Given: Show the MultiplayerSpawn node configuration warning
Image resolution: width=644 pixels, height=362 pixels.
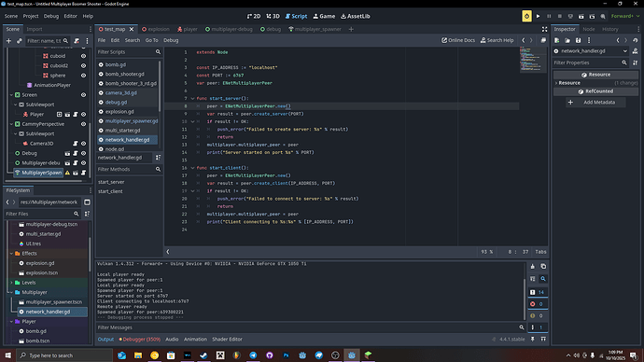Looking at the screenshot, I should (x=67, y=173).
